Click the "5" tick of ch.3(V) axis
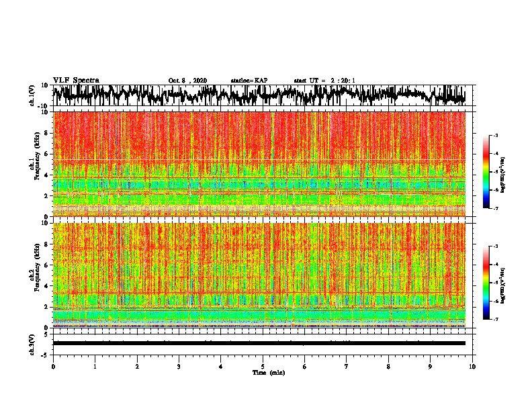The image size is (532, 411). pos(46,334)
